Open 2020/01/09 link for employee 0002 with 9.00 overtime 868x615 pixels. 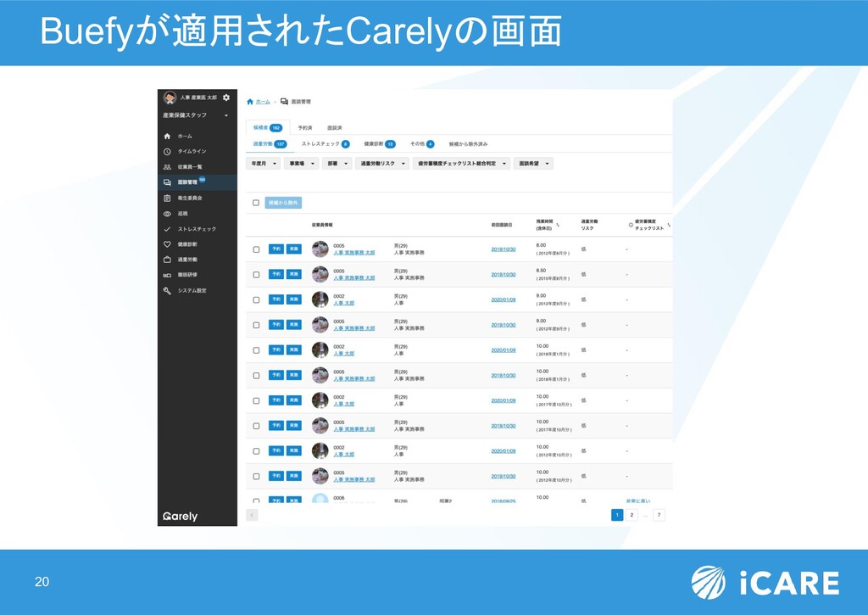[504, 299]
